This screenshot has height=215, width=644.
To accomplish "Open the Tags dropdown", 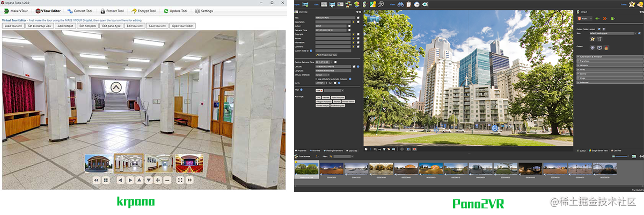I will point(335,90).
